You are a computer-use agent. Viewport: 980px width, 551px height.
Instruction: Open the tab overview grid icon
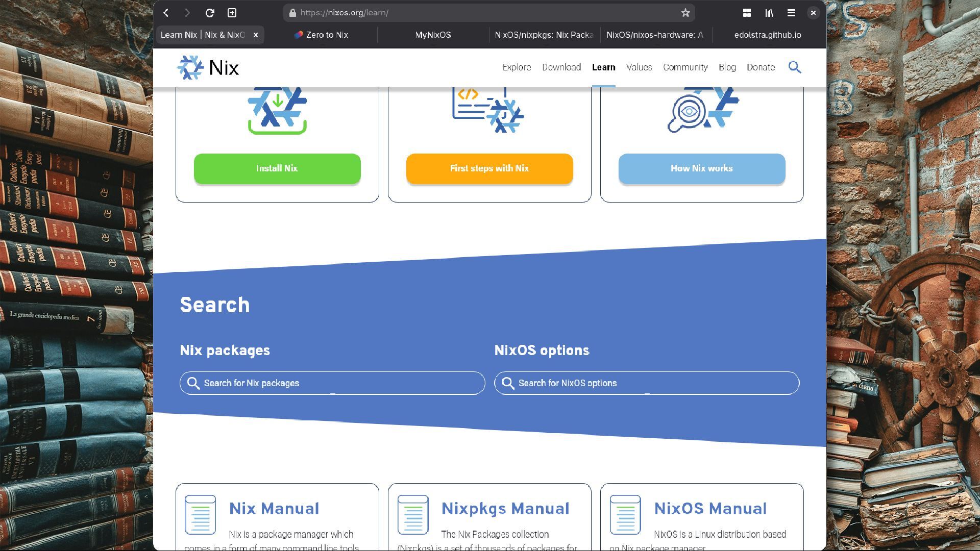(x=747, y=13)
